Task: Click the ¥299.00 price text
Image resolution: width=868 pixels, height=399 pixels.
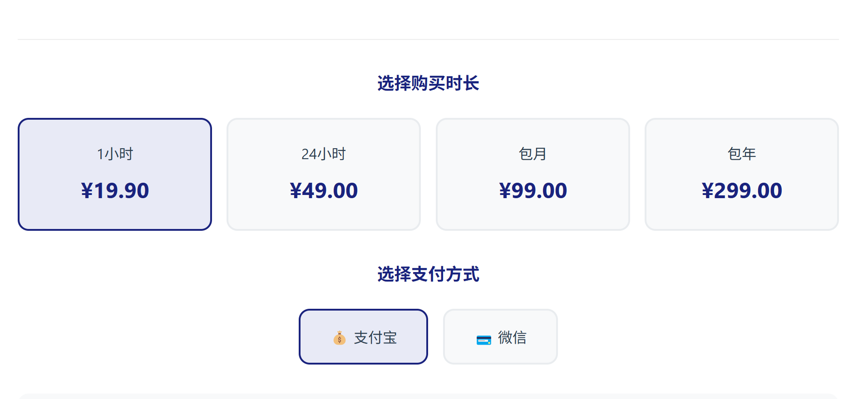Action: click(x=742, y=190)
